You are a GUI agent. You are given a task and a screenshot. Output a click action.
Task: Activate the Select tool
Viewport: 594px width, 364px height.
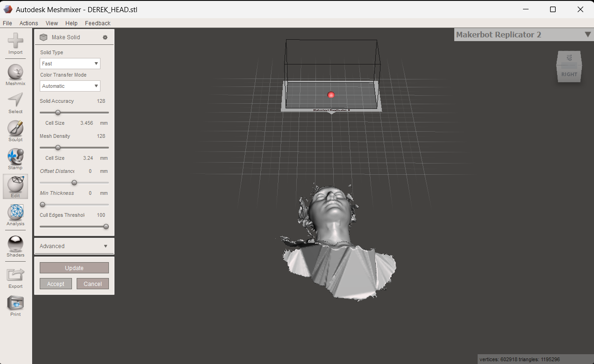tap(15, 100)
